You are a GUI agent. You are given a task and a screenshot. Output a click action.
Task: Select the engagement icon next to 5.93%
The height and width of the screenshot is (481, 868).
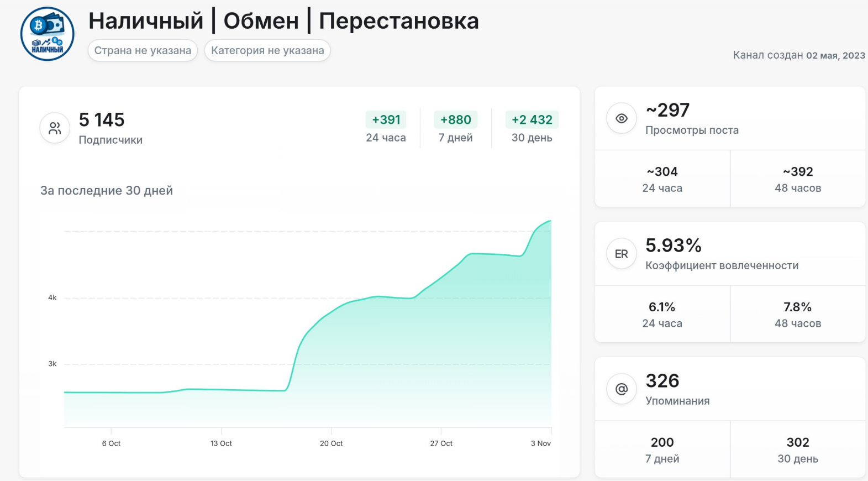[621, 253]
